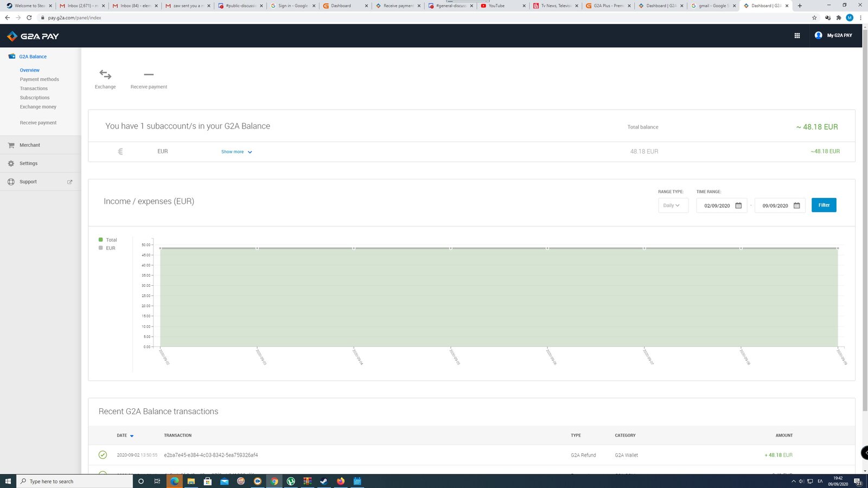Switch to the YouTube tab
The width and height of the screenshot is (868, 488).
(502, 6)
